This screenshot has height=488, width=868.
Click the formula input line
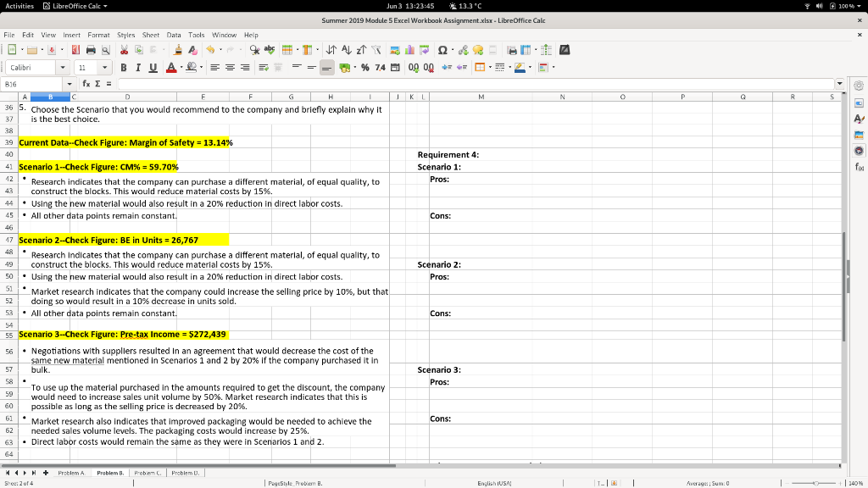click(476, 84)
